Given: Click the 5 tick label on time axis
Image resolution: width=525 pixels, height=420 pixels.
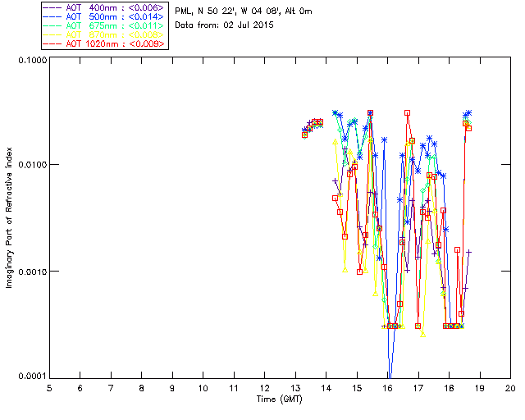Looking at the screenshot, I should point(49,387).
